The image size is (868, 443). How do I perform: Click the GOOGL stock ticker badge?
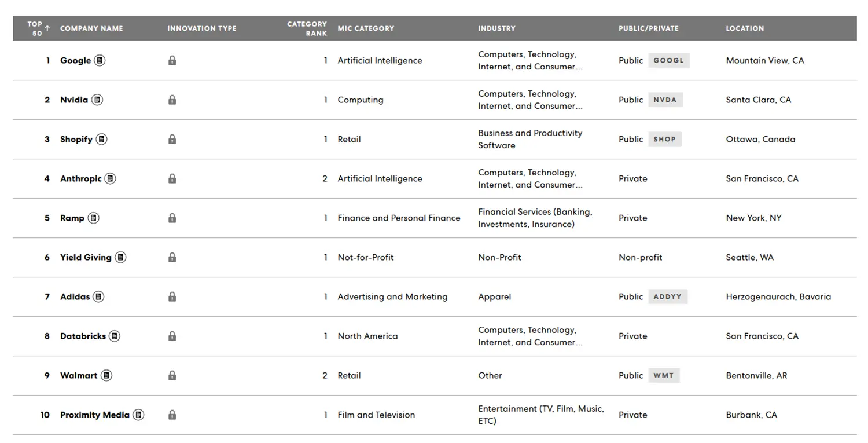point(668,60)
